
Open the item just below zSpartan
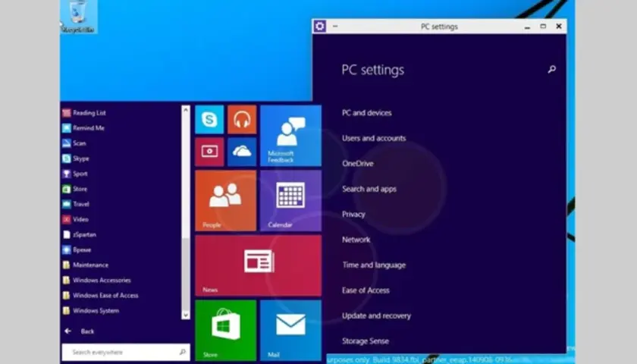77,249
